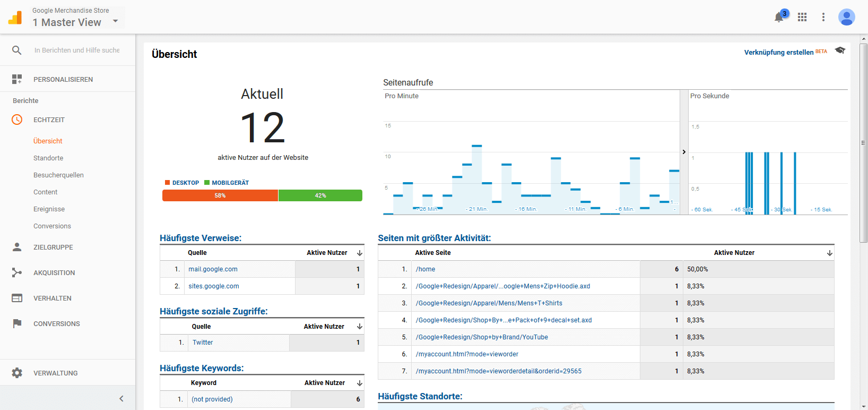Open the Shop+by+Brand/YouTube page link
868x410 pixels.
[482, 337]
